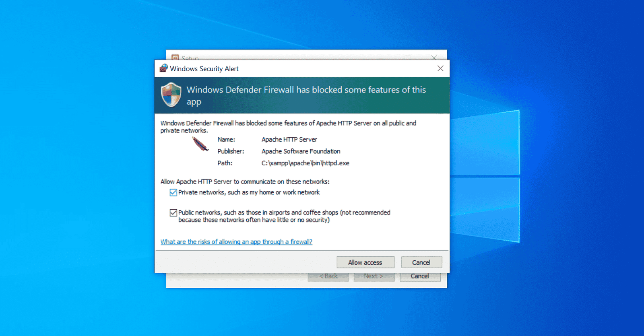Click the Path: label

tap(225, 163)
